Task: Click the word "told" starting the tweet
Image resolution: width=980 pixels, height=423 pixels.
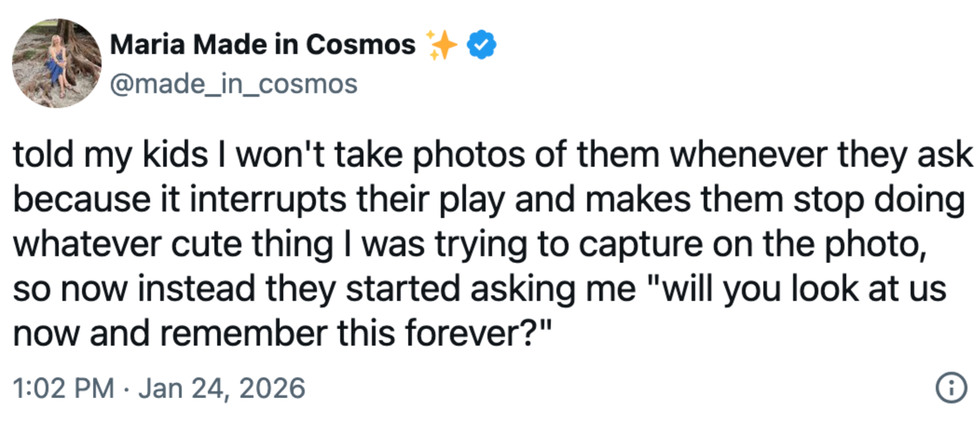Action: click(43, 155)
